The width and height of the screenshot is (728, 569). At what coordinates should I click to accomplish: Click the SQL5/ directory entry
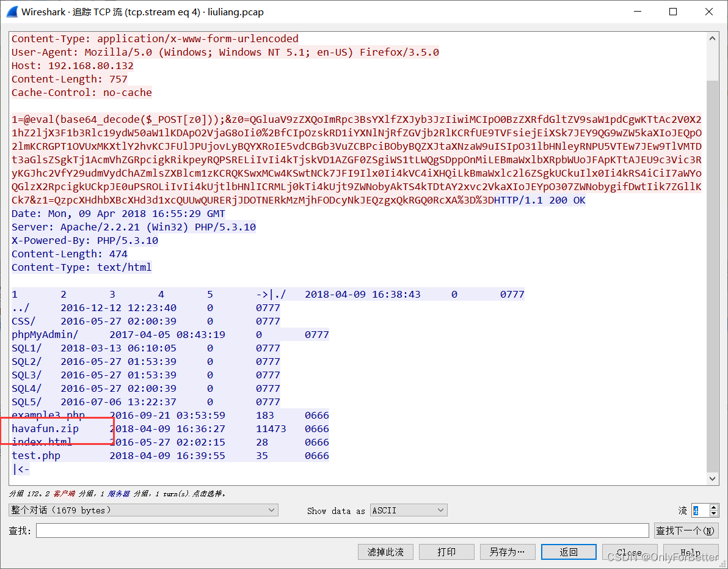[26, 402]
